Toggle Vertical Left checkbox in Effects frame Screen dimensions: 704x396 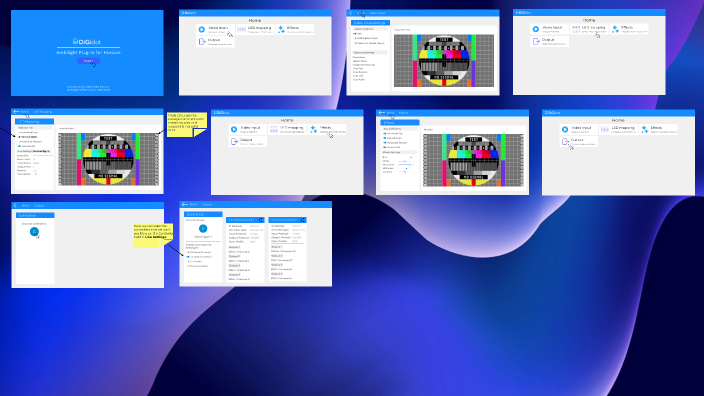click(385, 147)
